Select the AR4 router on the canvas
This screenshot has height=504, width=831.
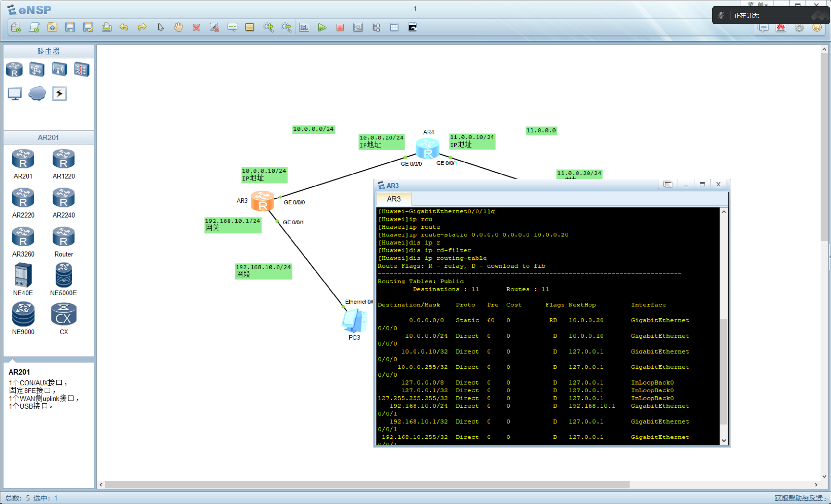pos(427,148)
